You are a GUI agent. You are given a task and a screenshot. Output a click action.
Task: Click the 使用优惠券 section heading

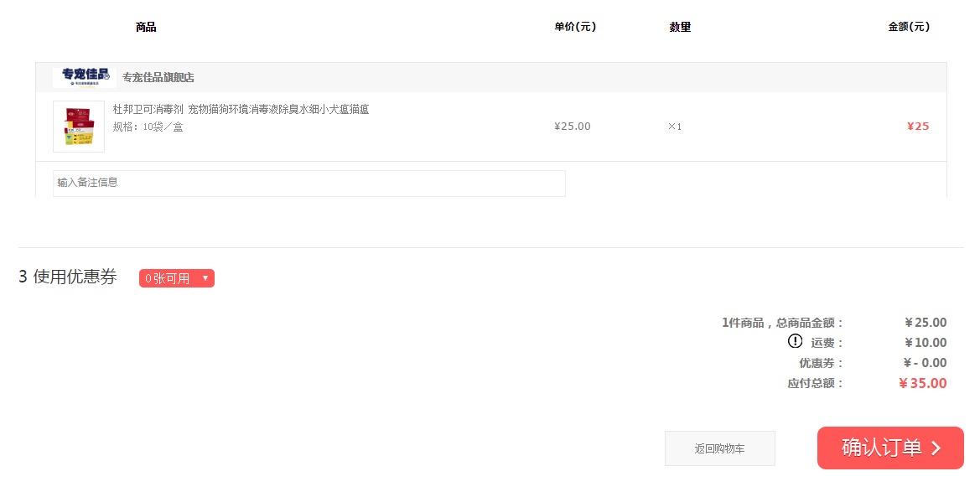75,277
